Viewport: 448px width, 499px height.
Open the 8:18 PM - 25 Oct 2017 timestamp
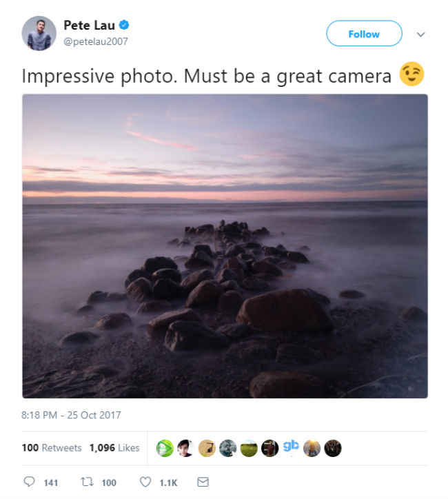71,415
